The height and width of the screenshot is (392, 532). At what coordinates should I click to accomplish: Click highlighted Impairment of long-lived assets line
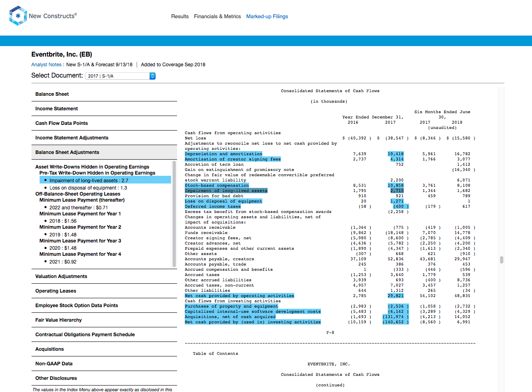coord(226,191)
